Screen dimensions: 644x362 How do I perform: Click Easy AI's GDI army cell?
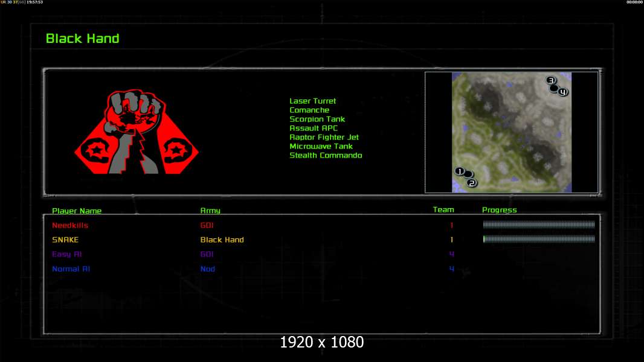pos(207,254)
